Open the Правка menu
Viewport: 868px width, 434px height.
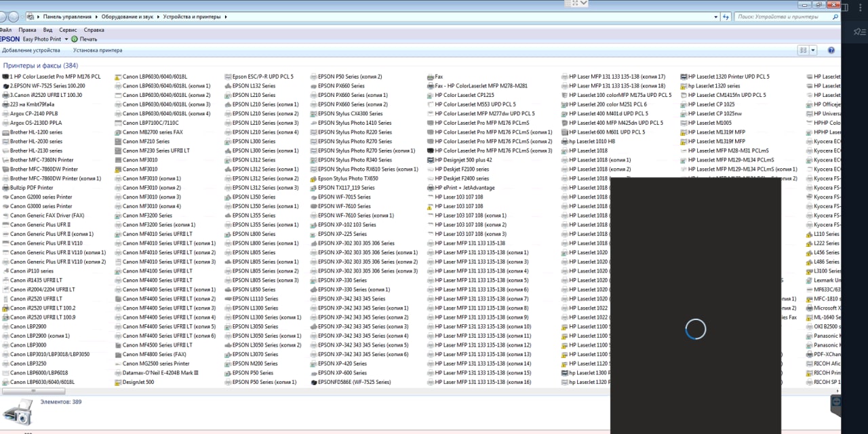tap(27, 30)
